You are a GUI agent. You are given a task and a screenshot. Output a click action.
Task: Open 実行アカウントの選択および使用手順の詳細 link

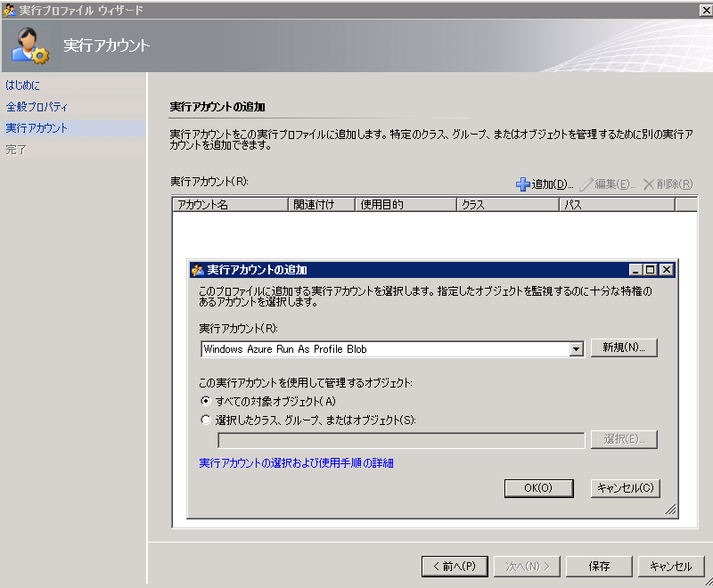[296, 463]
